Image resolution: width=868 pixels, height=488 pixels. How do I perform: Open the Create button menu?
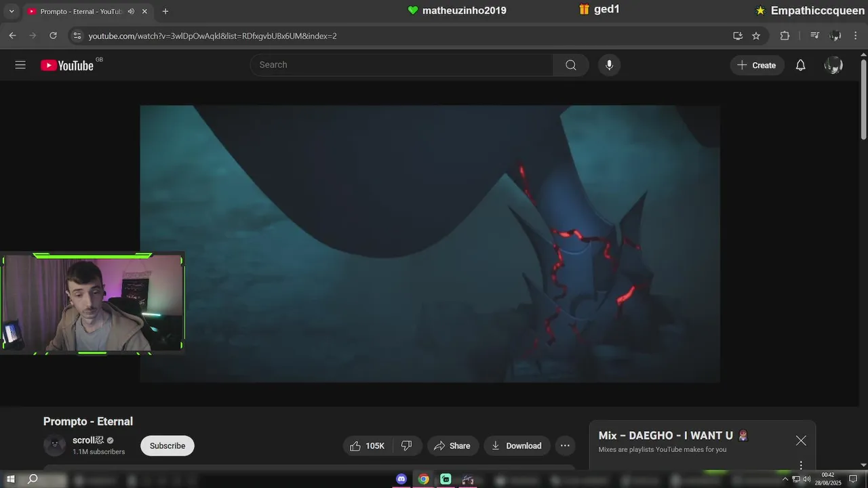(x=757, y=65)
